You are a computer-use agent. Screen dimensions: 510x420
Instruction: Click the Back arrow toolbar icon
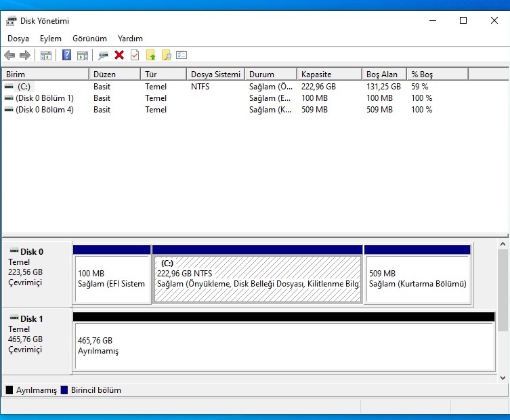click(9, 56)
